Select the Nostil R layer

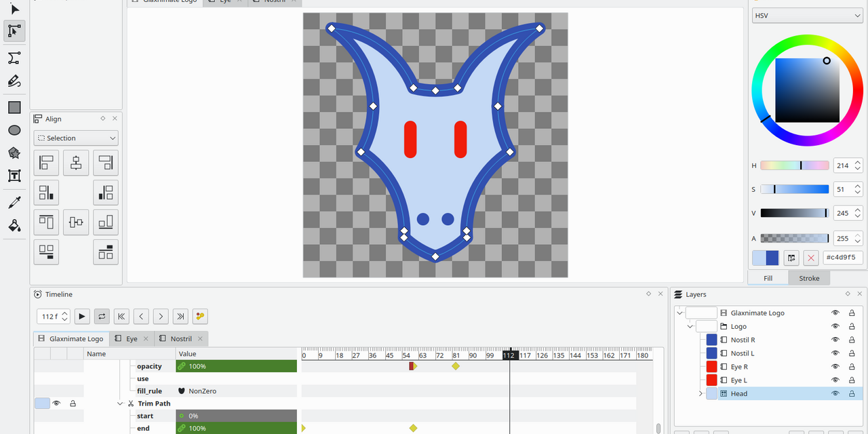pyautogui.click(x=743, y=340)
